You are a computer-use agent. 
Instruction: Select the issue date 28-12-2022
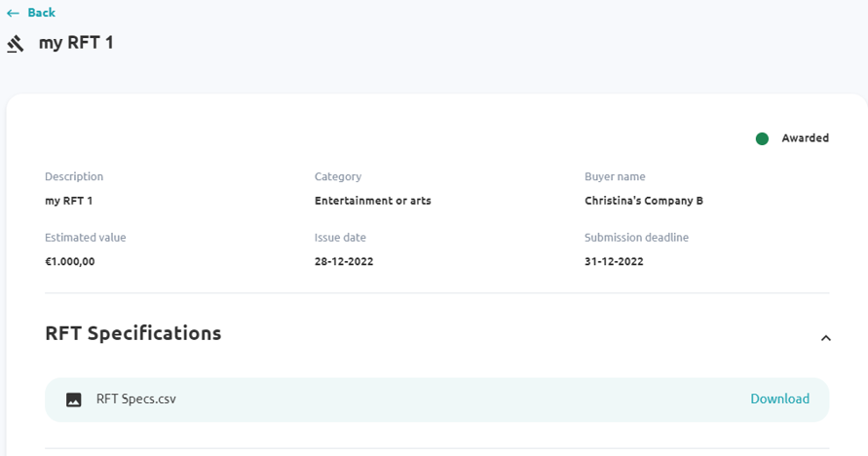(x=344, y=261)
